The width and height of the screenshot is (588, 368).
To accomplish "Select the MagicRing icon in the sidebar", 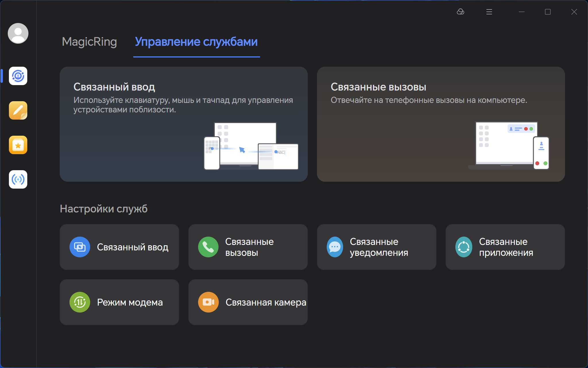I will pos(18,76).
